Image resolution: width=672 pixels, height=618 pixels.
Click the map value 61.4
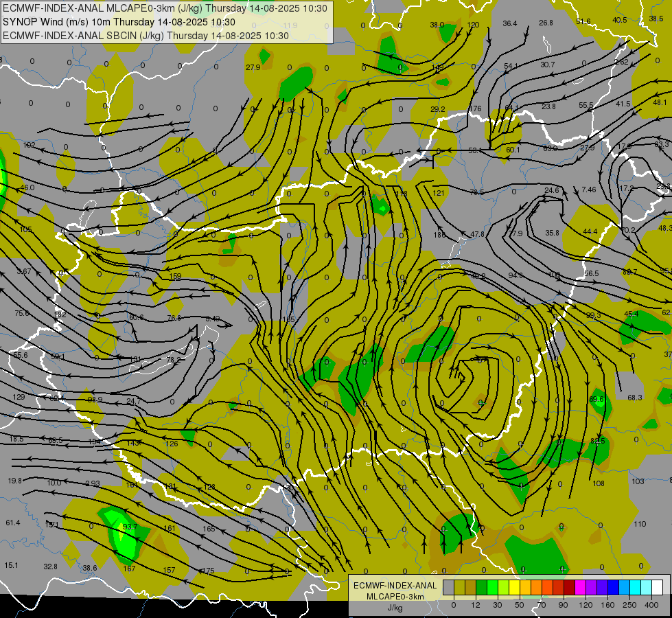13,523
